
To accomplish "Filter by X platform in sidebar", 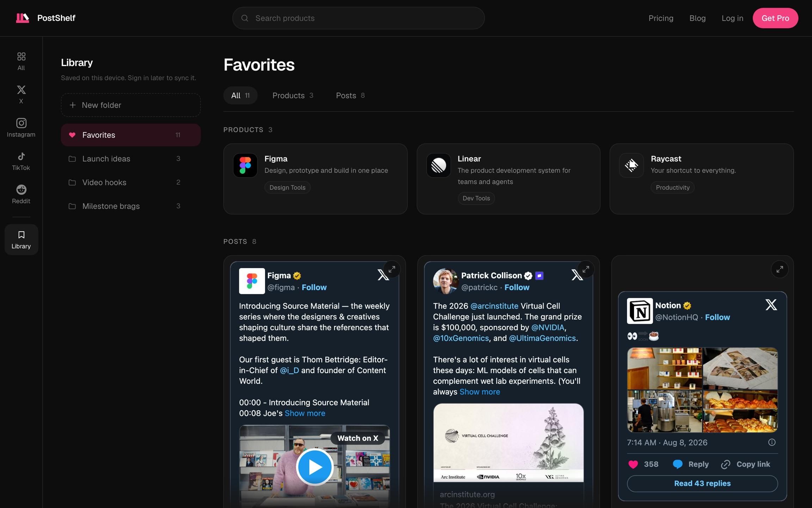I will tap(21, 94).
